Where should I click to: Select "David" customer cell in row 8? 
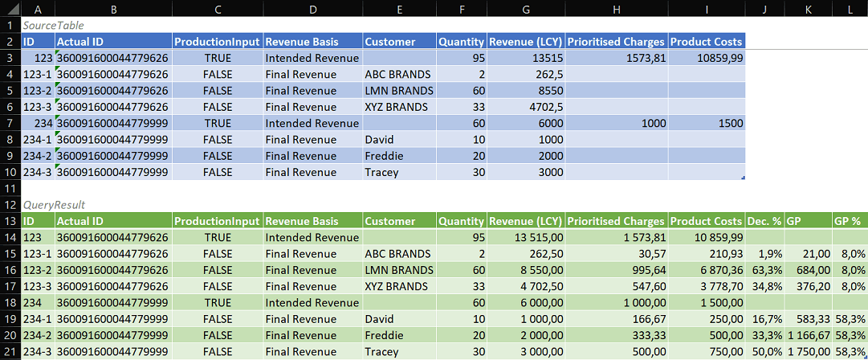tap(399, 140)
